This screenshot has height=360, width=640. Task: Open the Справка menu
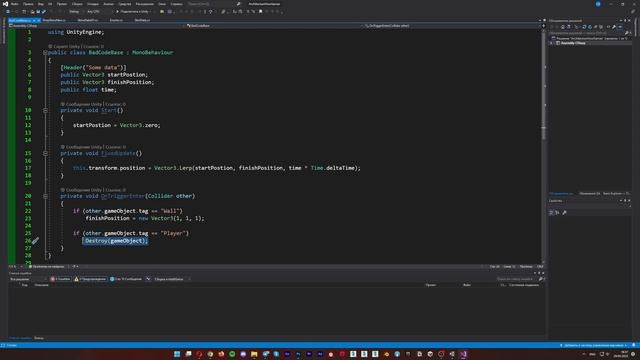point(176,4)
